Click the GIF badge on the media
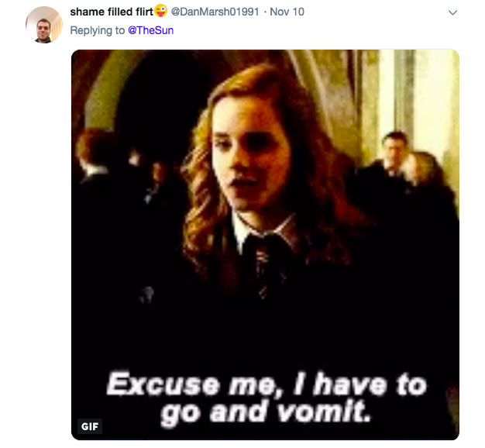Screen dimensions: 485x448 (90, 426)
